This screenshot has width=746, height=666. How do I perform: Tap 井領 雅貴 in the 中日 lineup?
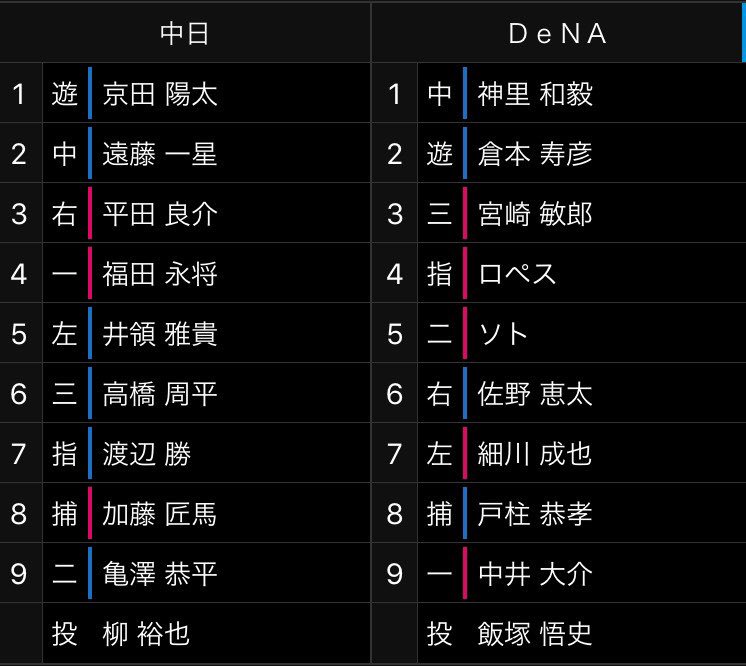point(160,334)
